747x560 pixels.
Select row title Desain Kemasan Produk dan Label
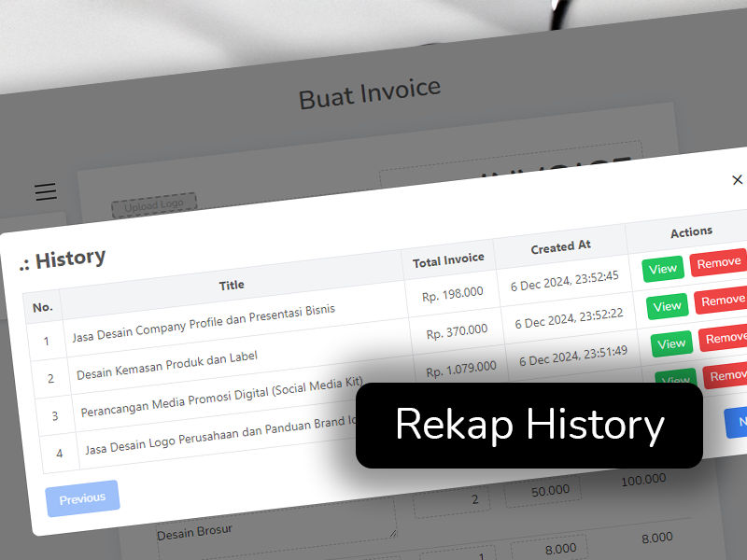167,365
